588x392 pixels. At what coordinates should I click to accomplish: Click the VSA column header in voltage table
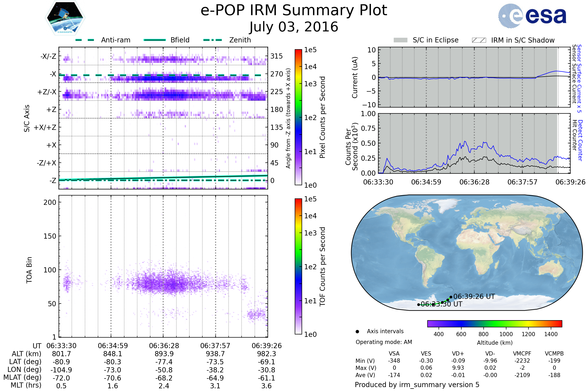[x=394, y=354]
